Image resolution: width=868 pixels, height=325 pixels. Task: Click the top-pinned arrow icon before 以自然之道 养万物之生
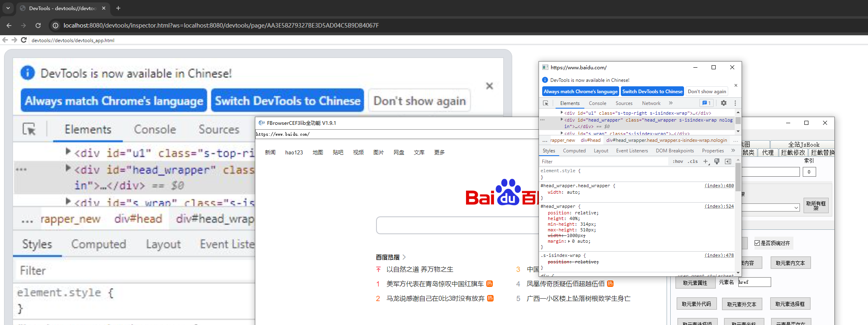point(378,269)
